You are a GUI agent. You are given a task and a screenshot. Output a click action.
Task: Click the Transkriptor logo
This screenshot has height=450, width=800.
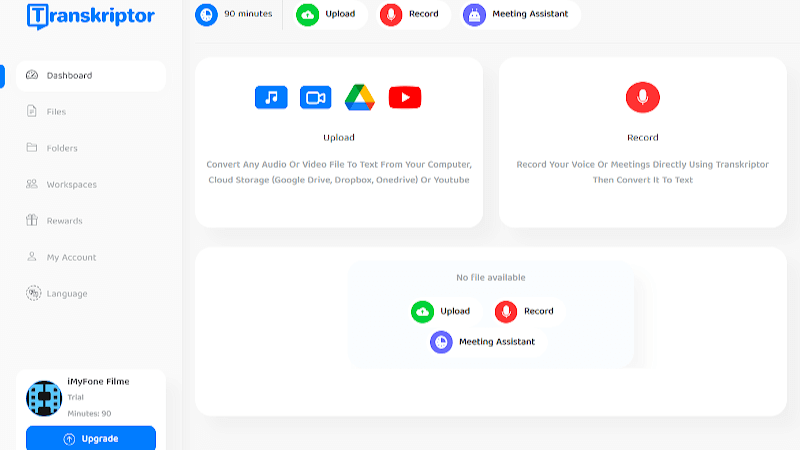[x=90, y=15]
